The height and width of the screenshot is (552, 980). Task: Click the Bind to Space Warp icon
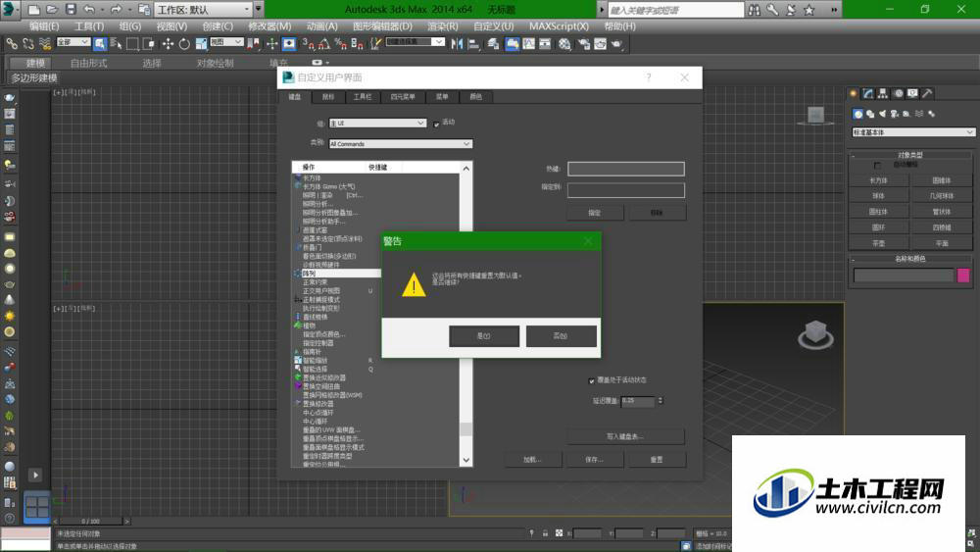(x=45, y=44)
